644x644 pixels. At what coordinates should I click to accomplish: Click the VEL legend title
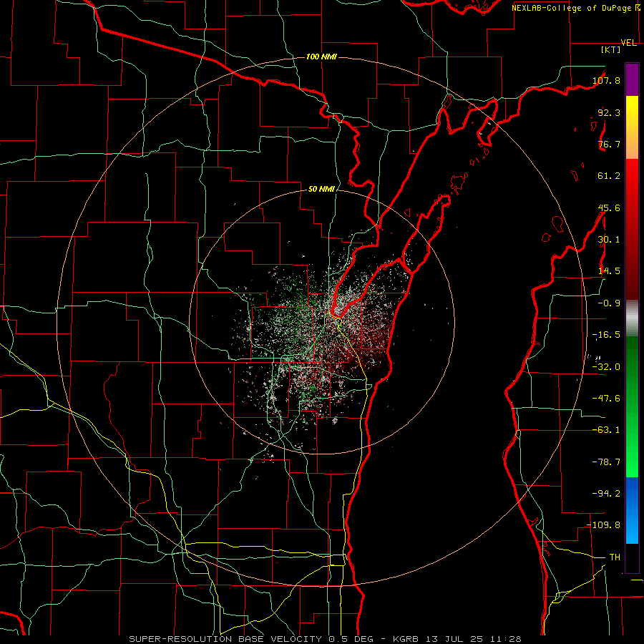(629, 43)
